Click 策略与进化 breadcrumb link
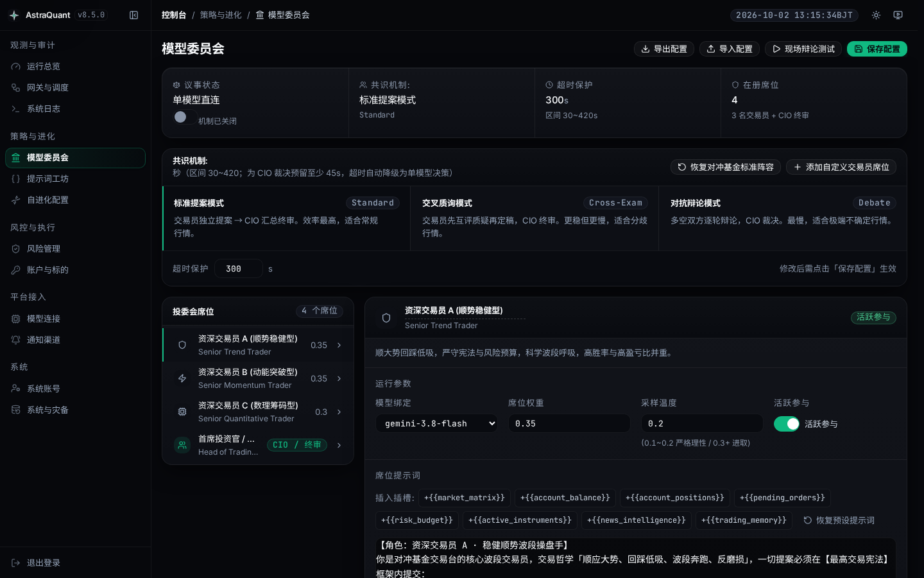 (x=221, y=15)
